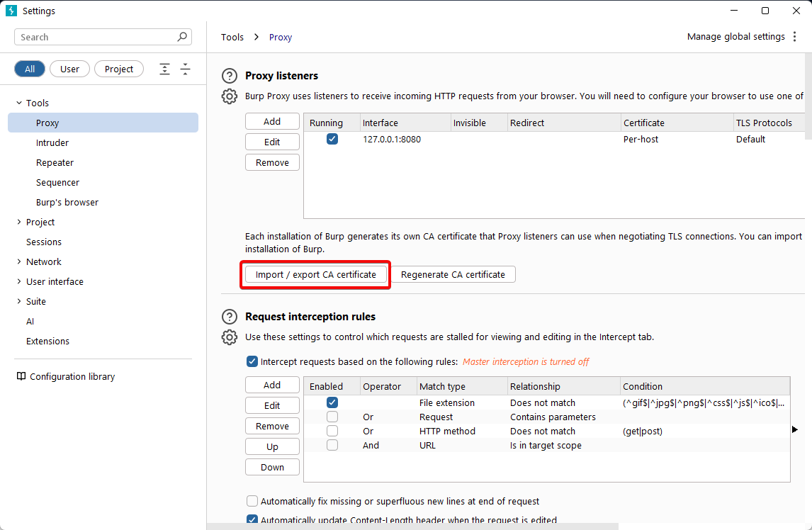Click the collapse all sections icon
Image resolution: width=812 pixels, height=530 pixels.
185,69
